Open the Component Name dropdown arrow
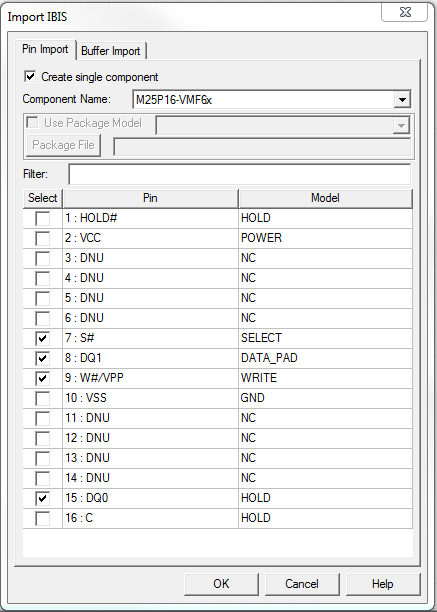This screenshot has height=612, width=437. point(402,100)
